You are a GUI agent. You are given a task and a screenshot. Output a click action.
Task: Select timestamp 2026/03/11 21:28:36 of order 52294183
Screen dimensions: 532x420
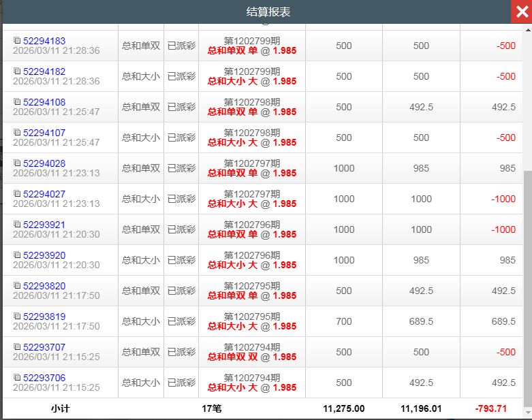coord(57,51)
